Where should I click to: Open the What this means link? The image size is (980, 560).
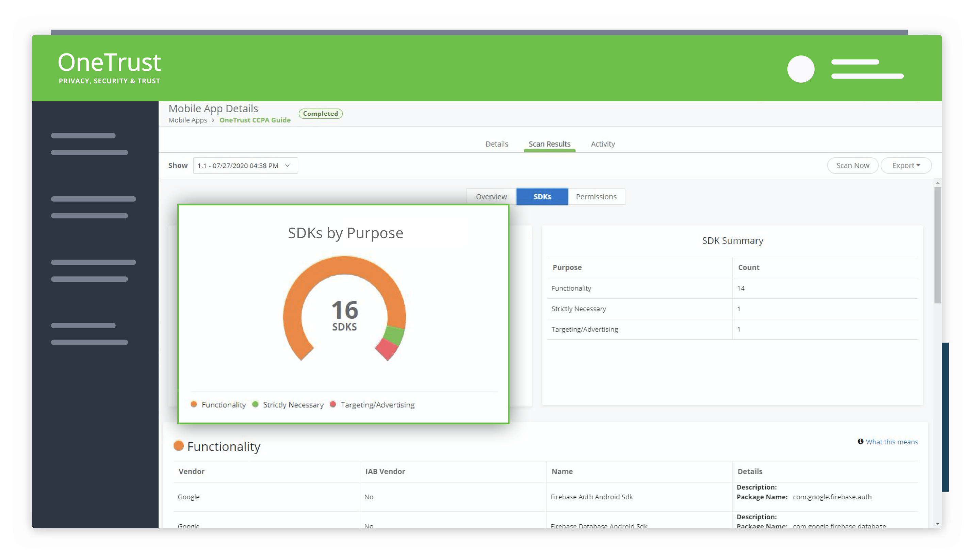click(x=892, y=442)
